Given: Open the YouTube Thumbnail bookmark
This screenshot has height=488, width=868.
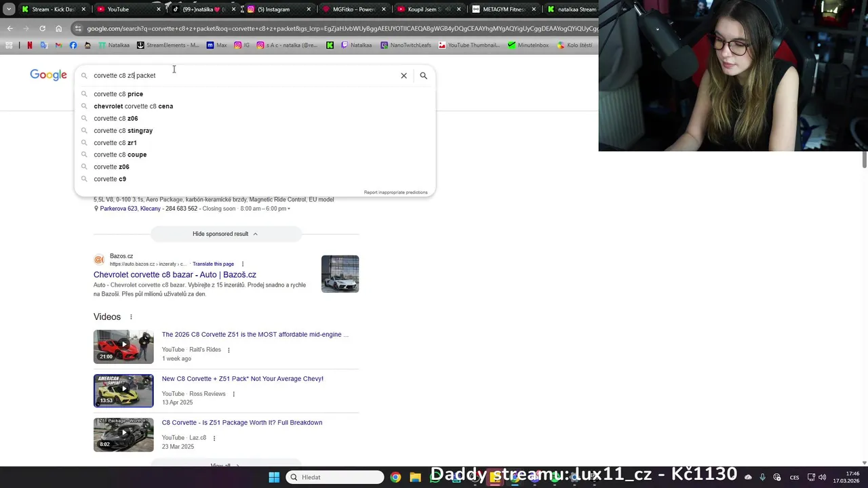Looking at the screenshot, I should pyautogui.click(x=469, y=45).
